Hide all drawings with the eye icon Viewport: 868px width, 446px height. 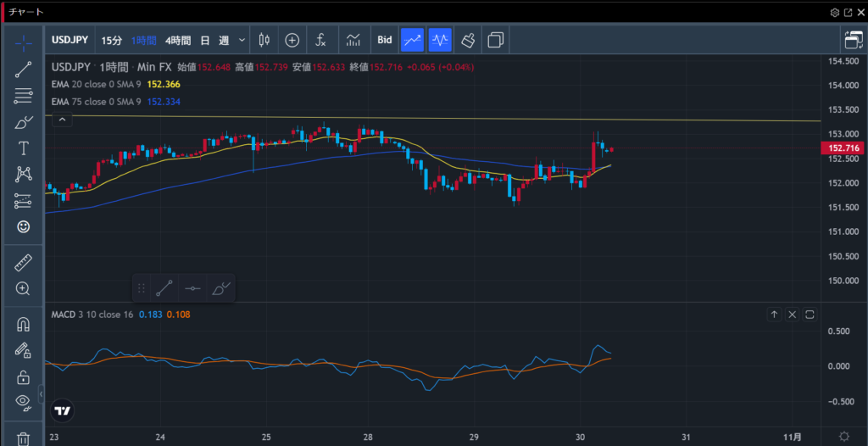[24, 402]
